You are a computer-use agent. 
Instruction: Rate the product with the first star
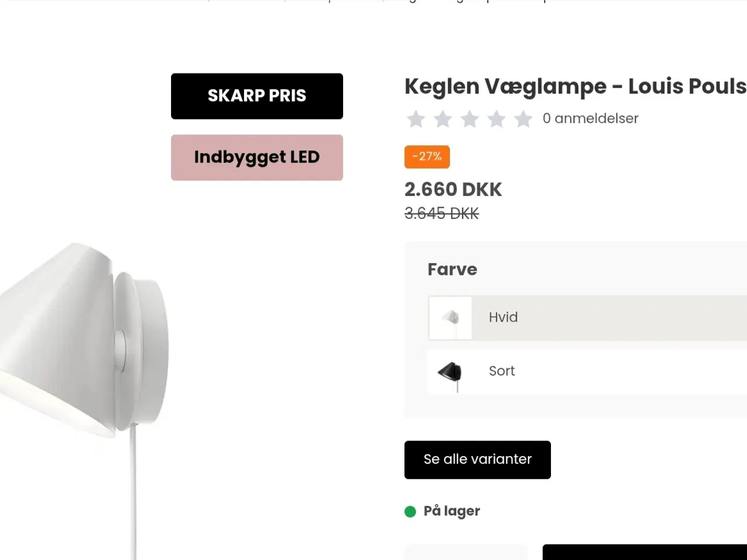(x=416, y=118)
